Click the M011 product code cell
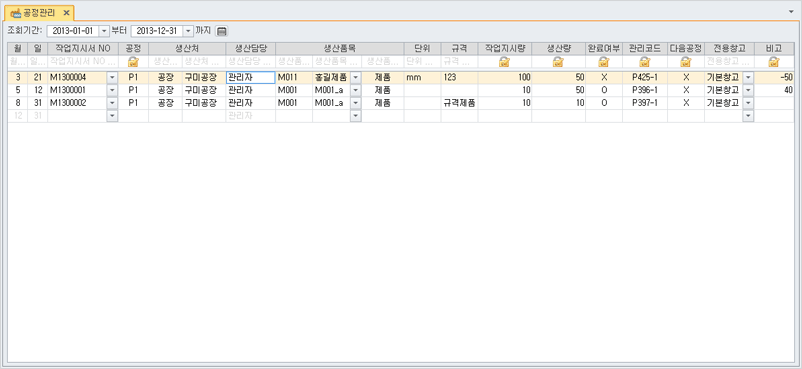Viewport: 802px width, 369px height. click(294, 78)
